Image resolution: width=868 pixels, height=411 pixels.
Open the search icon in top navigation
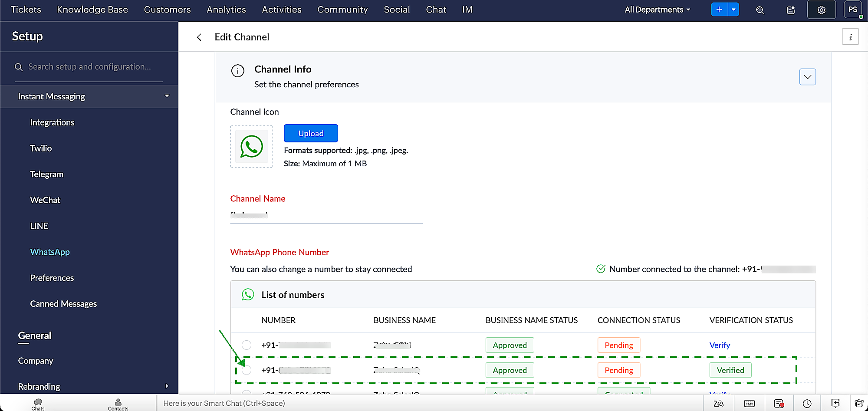coord(759,10)
